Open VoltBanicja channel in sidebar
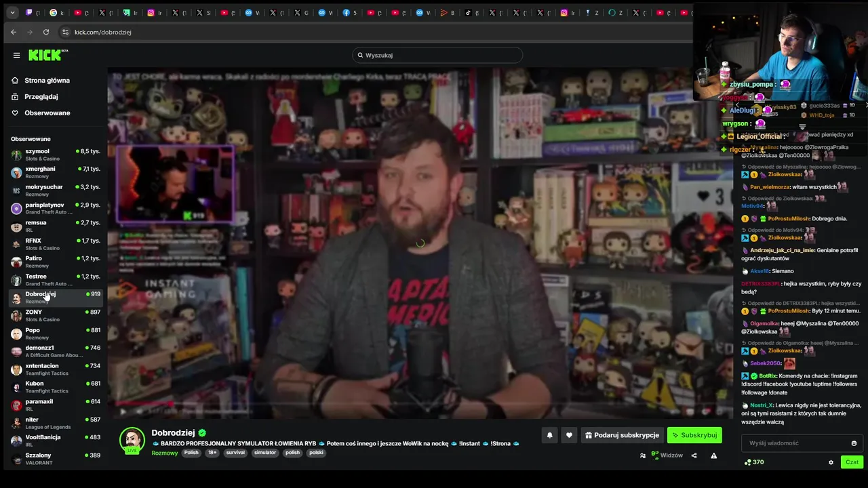868x488 pixels. pos(56,441)
